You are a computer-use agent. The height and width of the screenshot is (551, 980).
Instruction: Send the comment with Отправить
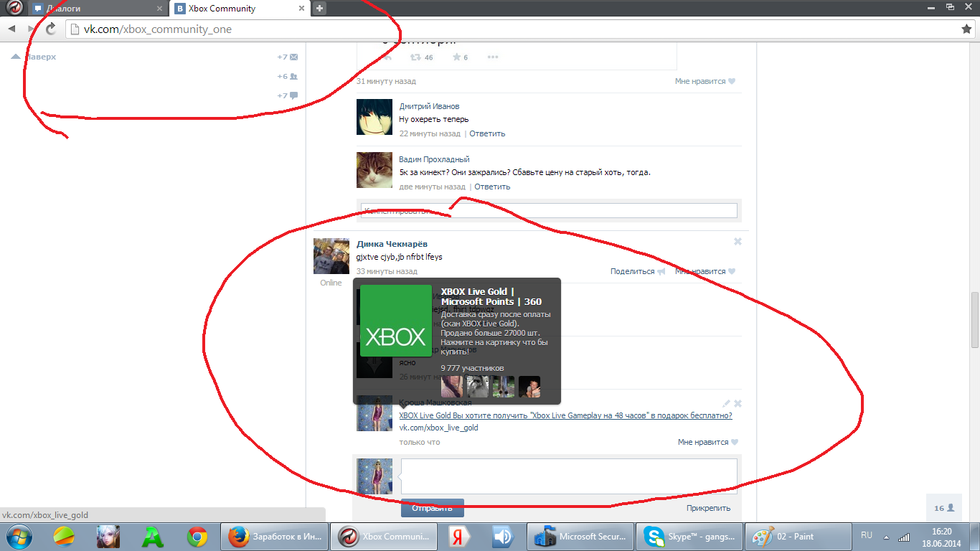433,508
